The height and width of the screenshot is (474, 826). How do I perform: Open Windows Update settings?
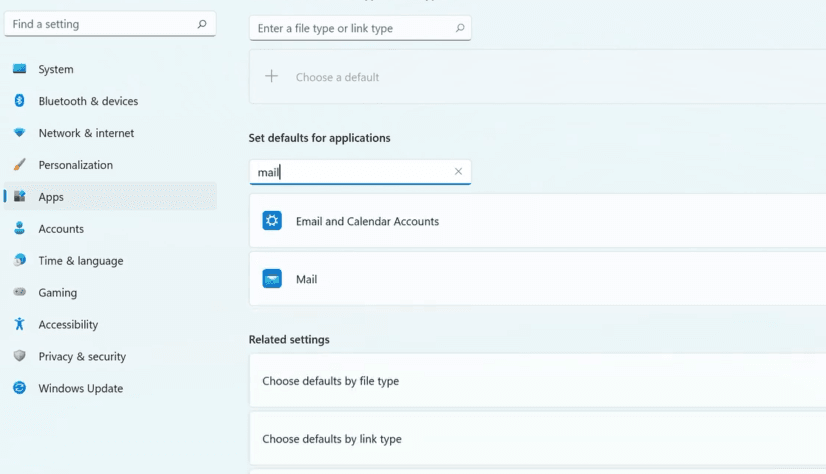[110, 389]
